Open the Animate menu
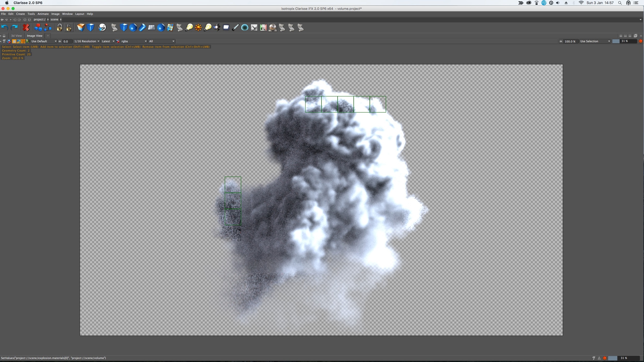This screenshot has width=644, height=362. click(x=43, y=14)
